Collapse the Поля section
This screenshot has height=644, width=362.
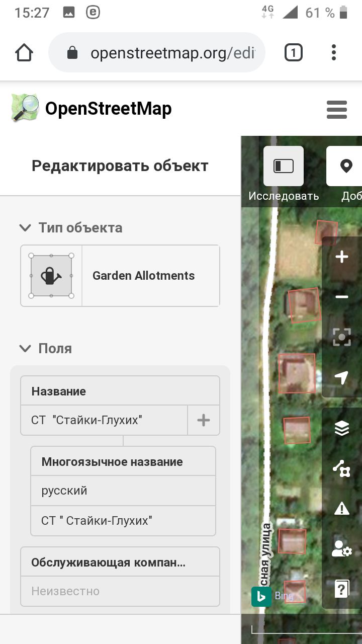click(45, 349)
